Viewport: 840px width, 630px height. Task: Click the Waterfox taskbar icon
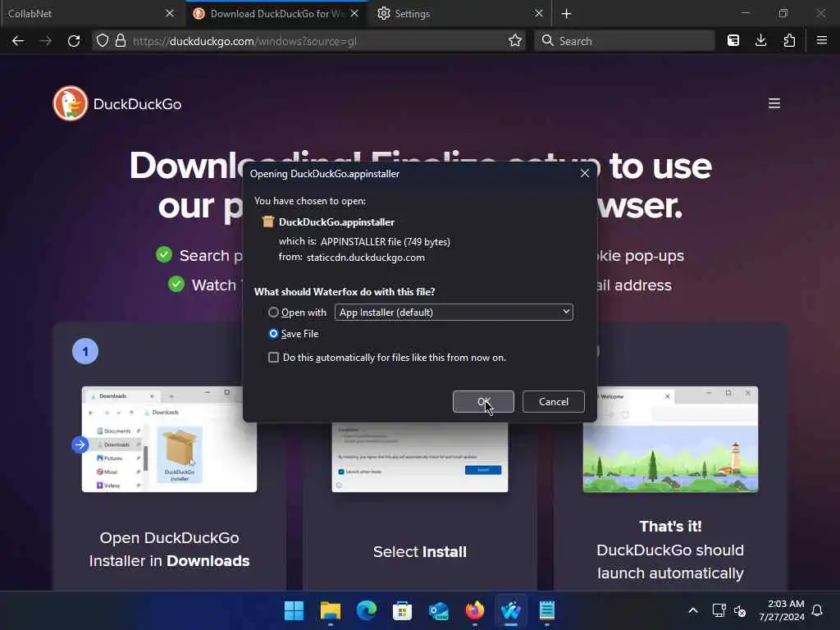510,610
